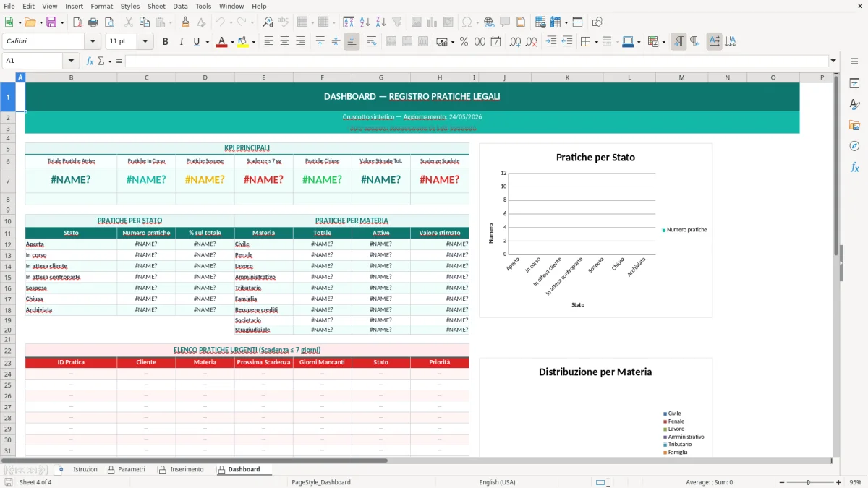This screenshot has width=868, height=488.
Task: Toggle Italic formatting
Action: 181,42
